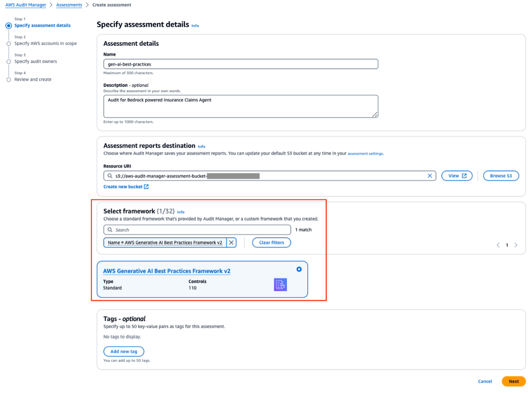Viewport: 532px width, 393px height.
Task: Click the previous page chevron in framework pagination
Action: pyautogui.click(x=498, y=245)
